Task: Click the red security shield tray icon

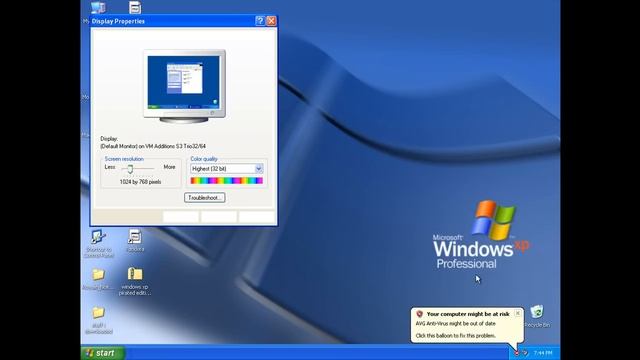Action: click(x=517, y=353)
